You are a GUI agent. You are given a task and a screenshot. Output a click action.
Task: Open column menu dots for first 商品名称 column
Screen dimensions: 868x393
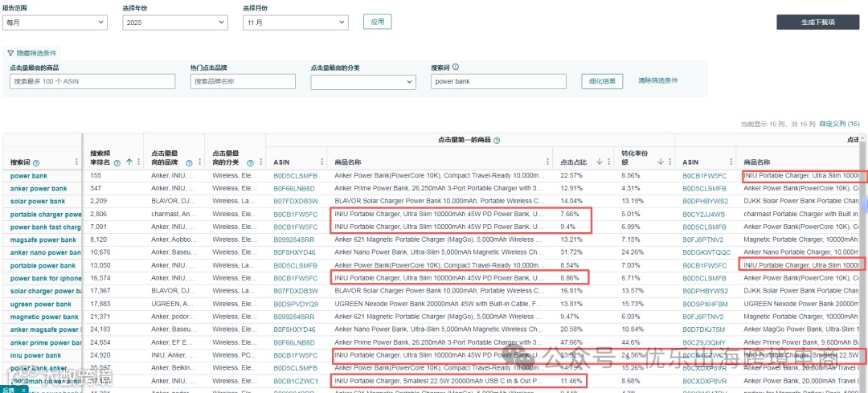click(547, 162)
